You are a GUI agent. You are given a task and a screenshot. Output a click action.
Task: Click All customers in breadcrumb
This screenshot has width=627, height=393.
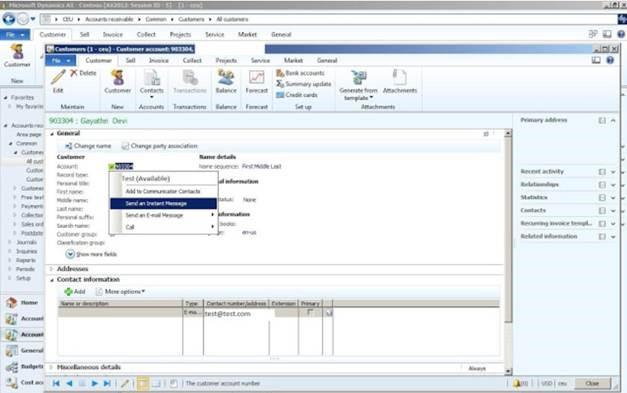[232, 19]
